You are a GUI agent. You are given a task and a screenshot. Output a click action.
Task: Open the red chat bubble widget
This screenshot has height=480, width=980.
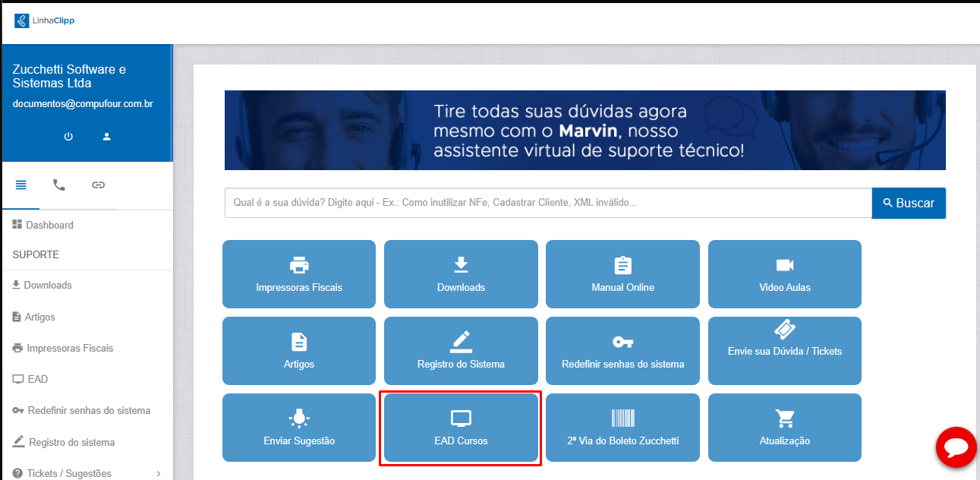pos(956,447)
